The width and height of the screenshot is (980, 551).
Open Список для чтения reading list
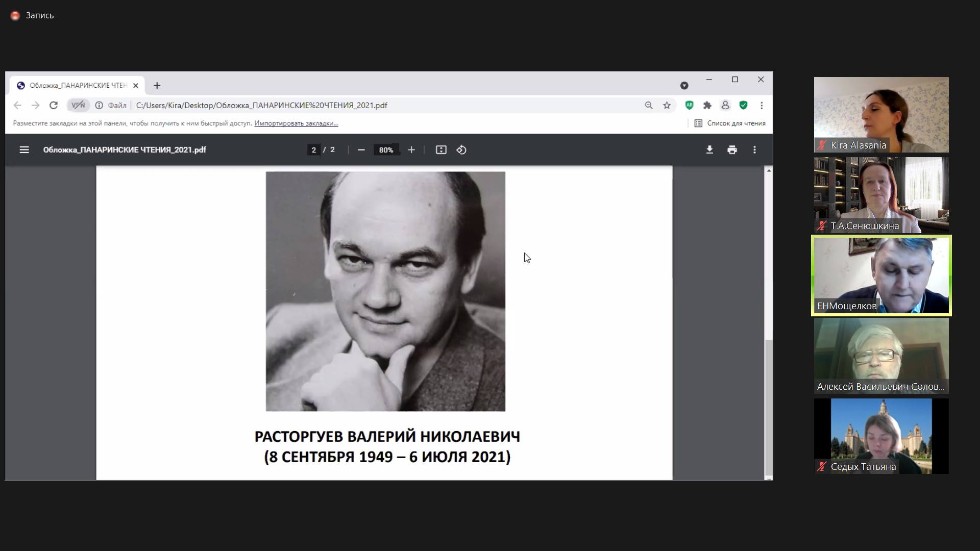coord(730,123)
